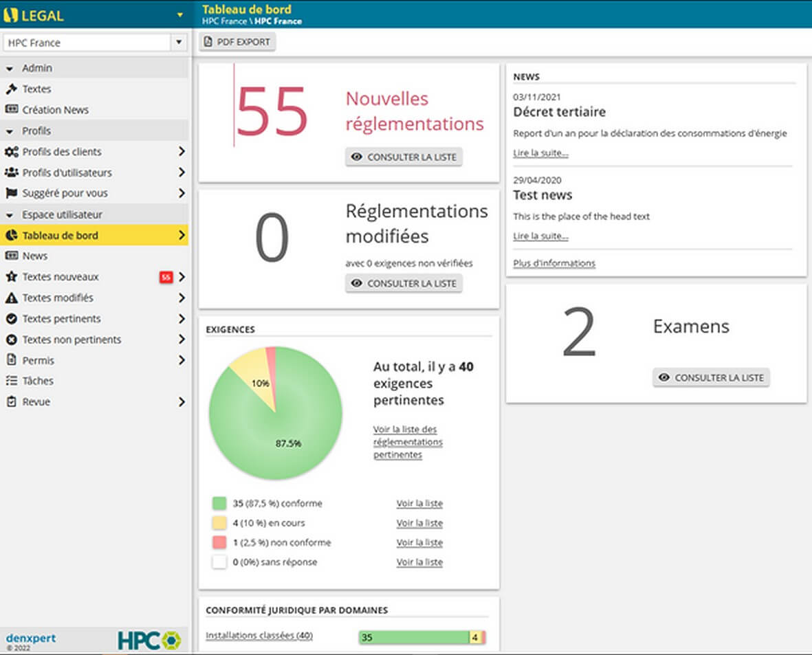812x655 pixels.
Task: Expand the LEGAL module dropdown arrow
Action: pyautogui.click(x=179, y=14)
